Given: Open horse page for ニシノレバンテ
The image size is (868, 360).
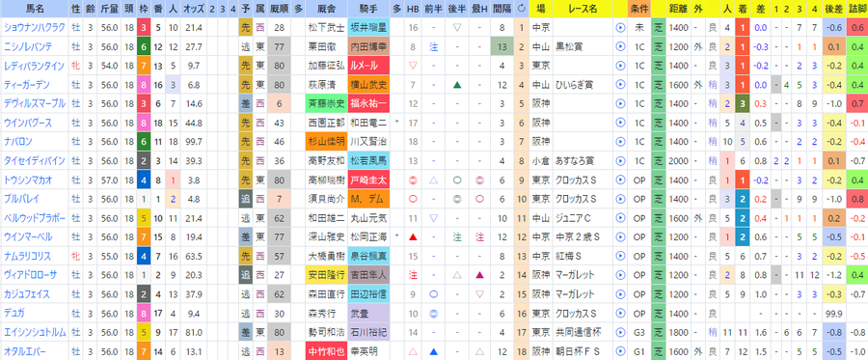Looking at the screenshot, I should coord(28,46).
